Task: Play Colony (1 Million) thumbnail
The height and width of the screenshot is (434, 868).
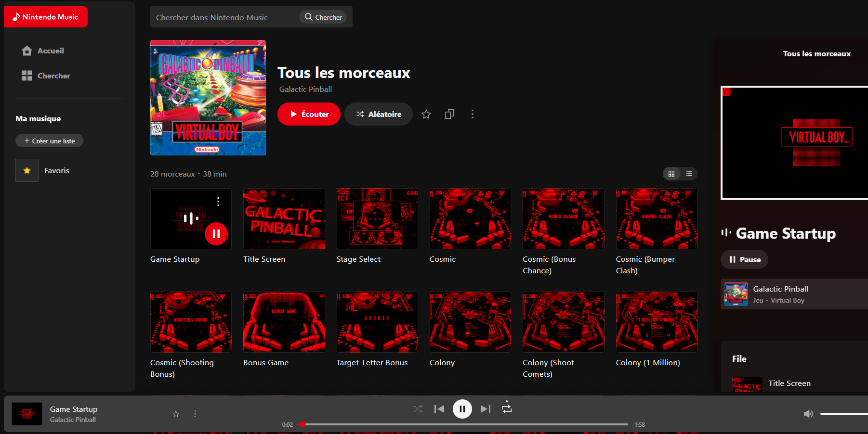Action: [657, 322]
